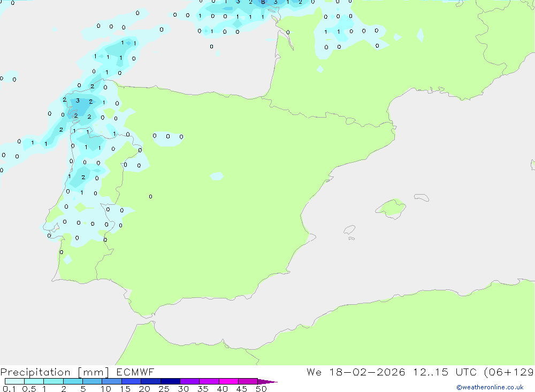Click the '(06+129' forecast offset text
The image size is (535, 392).
pos(509,372)
